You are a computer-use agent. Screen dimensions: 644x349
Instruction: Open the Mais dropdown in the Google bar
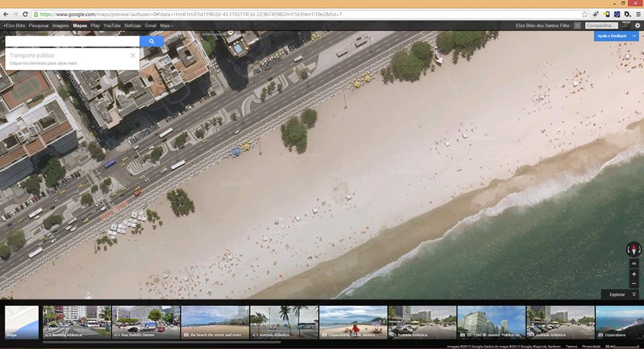coord(166,26)
